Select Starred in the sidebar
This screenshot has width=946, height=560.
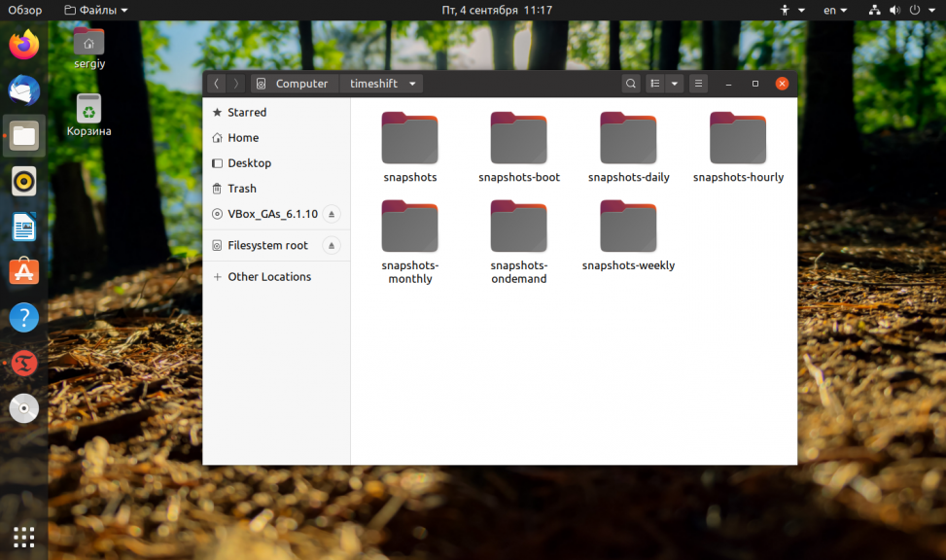pos(246,113)
